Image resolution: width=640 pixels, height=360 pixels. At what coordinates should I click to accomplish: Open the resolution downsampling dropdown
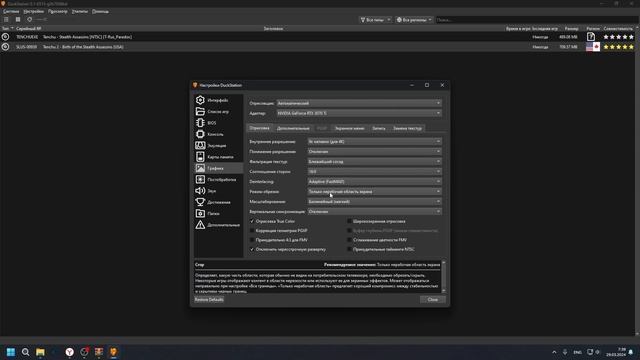pyautogui.click(x=374, y=151)
